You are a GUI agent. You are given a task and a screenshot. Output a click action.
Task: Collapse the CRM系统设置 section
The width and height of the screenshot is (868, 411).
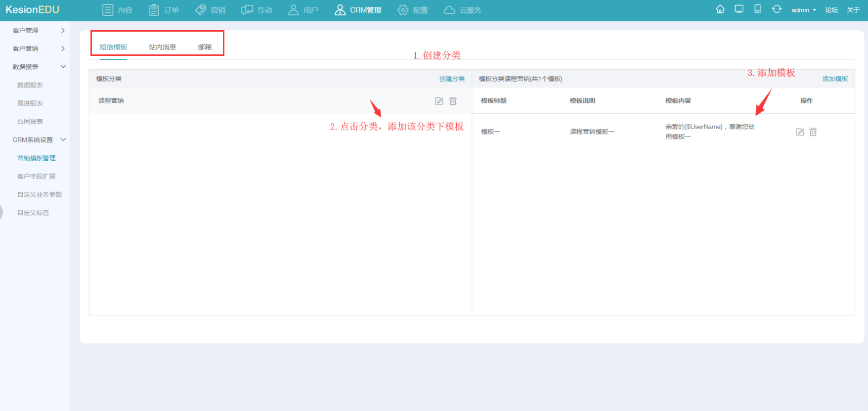[x=39, y=140]
